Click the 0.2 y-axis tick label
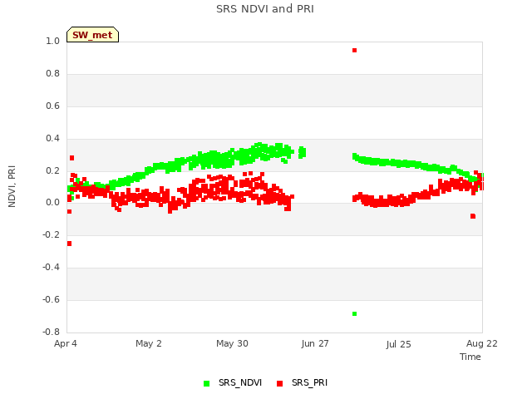This screenshot has width=532, height=399. point(52,170)
